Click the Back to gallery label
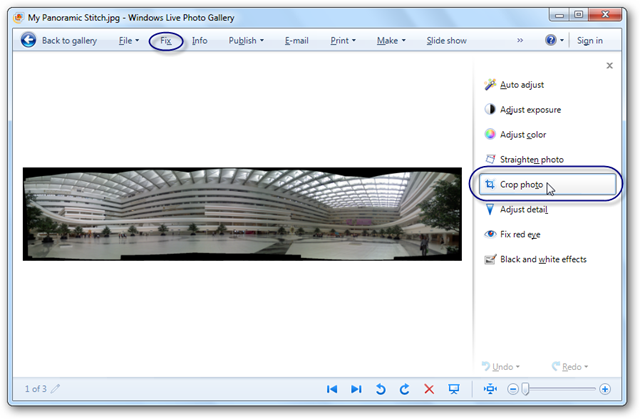The height and width of the screenshot is (419, 640). click(x=69, y=40)
